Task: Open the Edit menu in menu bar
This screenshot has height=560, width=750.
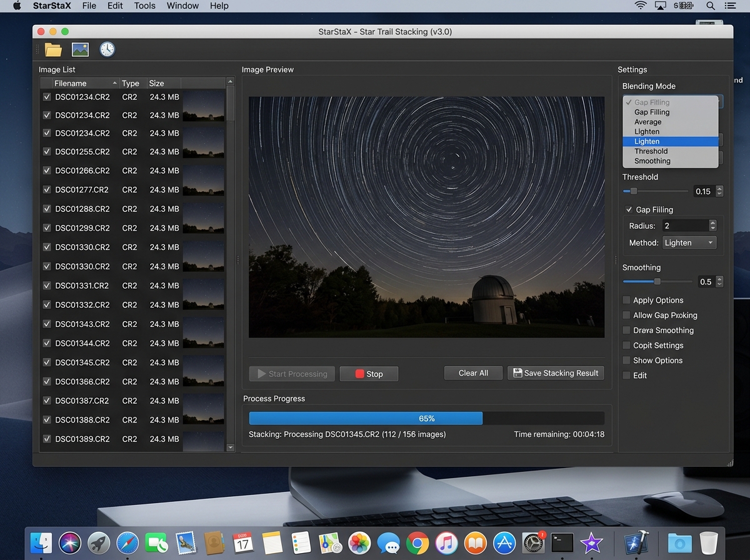Action: tap(115, 6)
